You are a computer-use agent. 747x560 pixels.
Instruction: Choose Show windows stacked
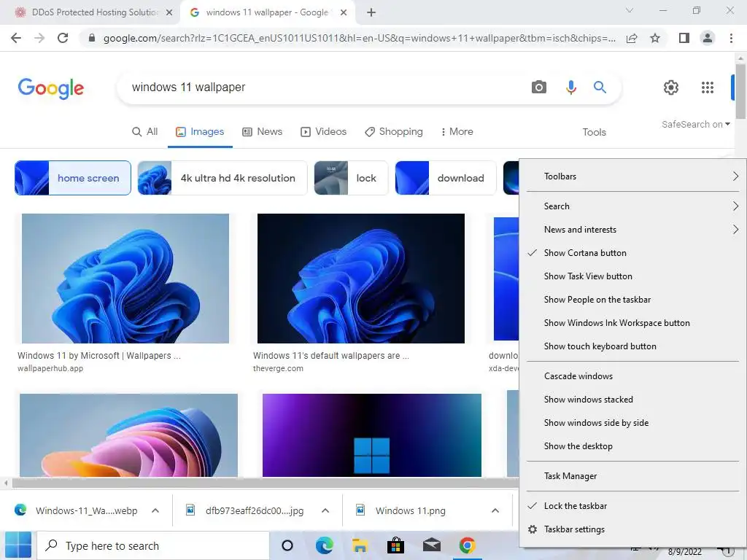[x=632, y=400]
